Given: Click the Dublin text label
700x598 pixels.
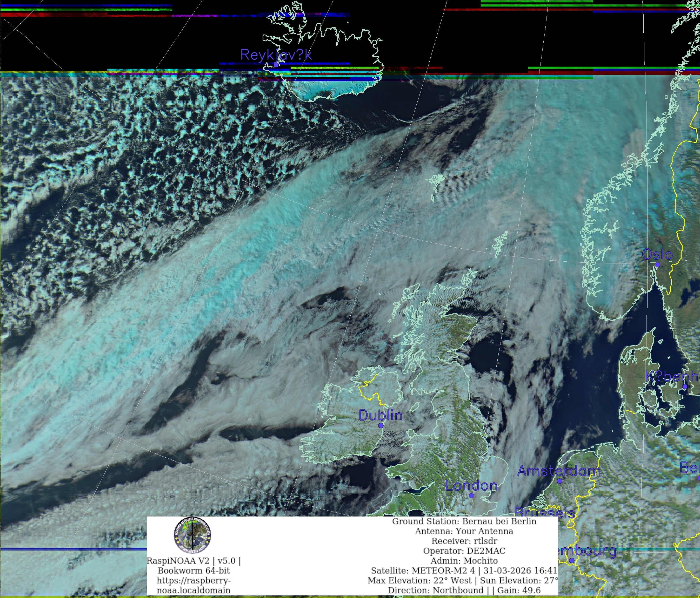Looking at the screenshot, I should pos(381,415).
